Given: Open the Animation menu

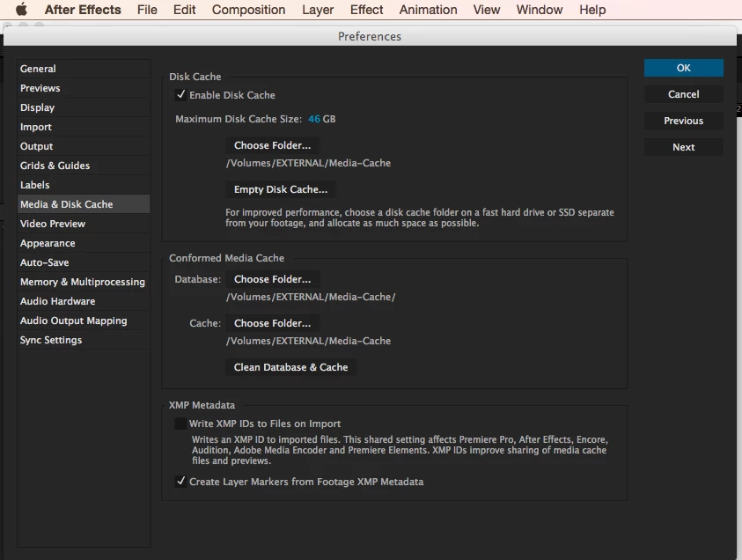Looking at the screenshot, I should [x=428, y=10].
